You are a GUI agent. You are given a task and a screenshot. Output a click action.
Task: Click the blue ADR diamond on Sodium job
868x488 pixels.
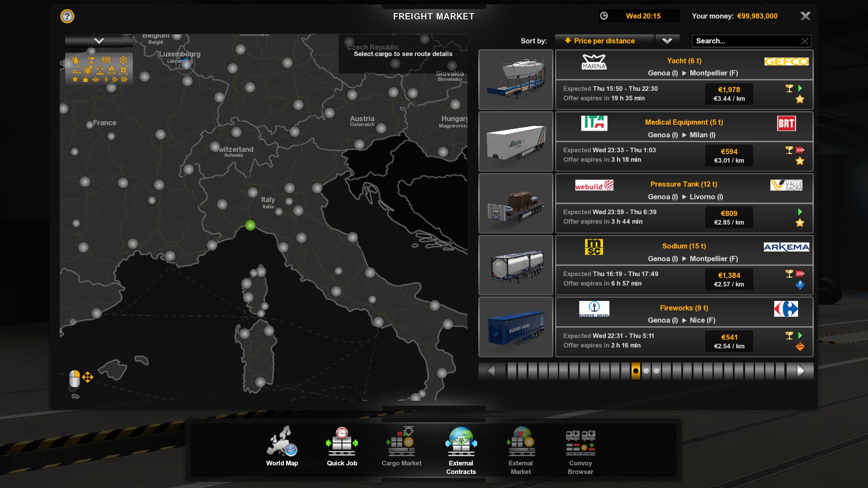point(800,285)
